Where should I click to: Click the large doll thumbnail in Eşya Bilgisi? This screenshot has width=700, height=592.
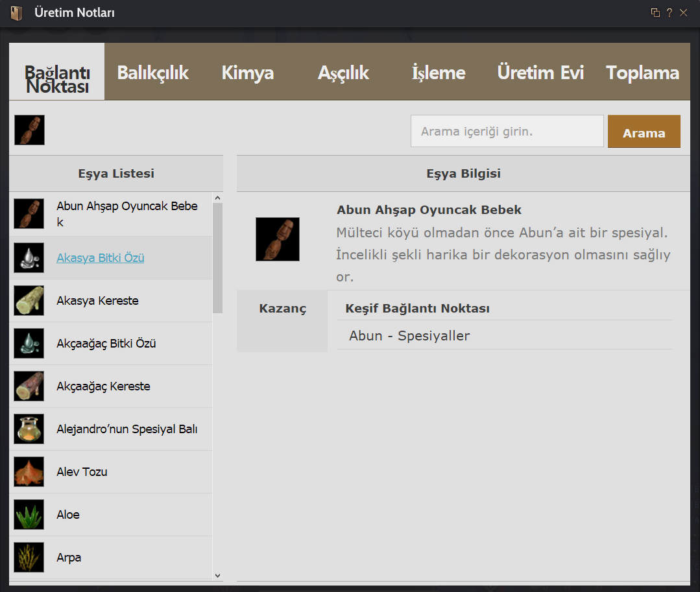click(278, 239)
